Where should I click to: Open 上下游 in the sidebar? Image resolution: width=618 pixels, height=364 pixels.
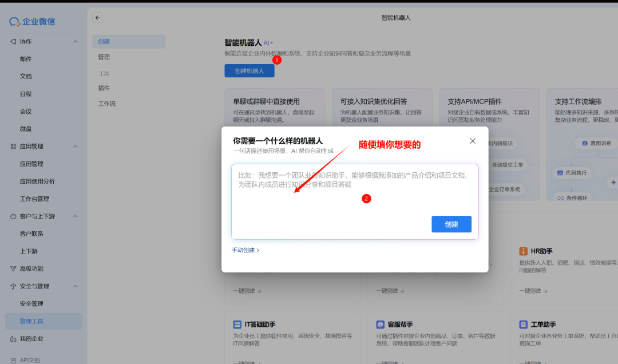tap(29, 251)
